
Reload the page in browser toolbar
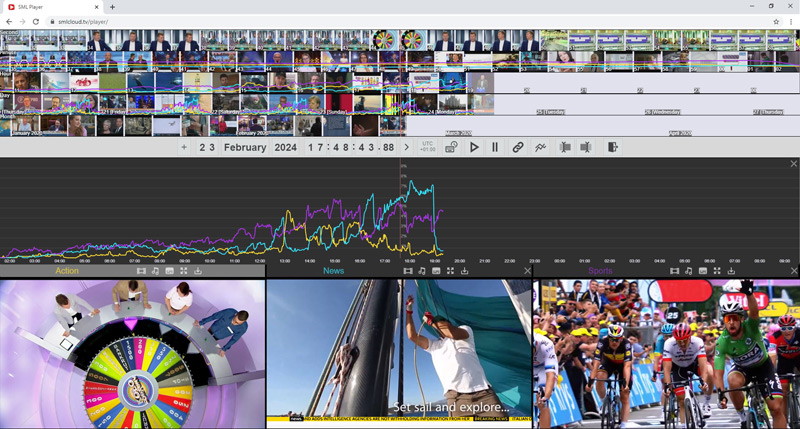(36, 21)
